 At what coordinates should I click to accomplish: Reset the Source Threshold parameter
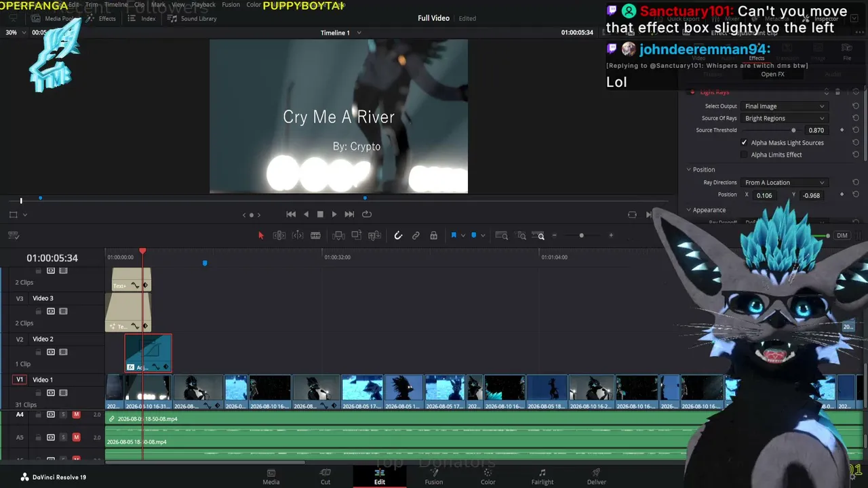click(x=856, y=130)
